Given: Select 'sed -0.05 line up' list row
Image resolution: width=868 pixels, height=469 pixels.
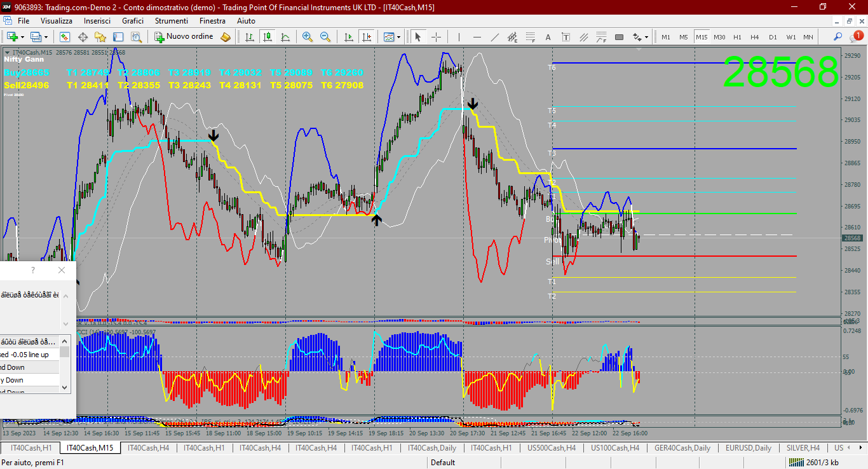Looking at the screenshot, I should pyautogui.click(x=29, y=355).
